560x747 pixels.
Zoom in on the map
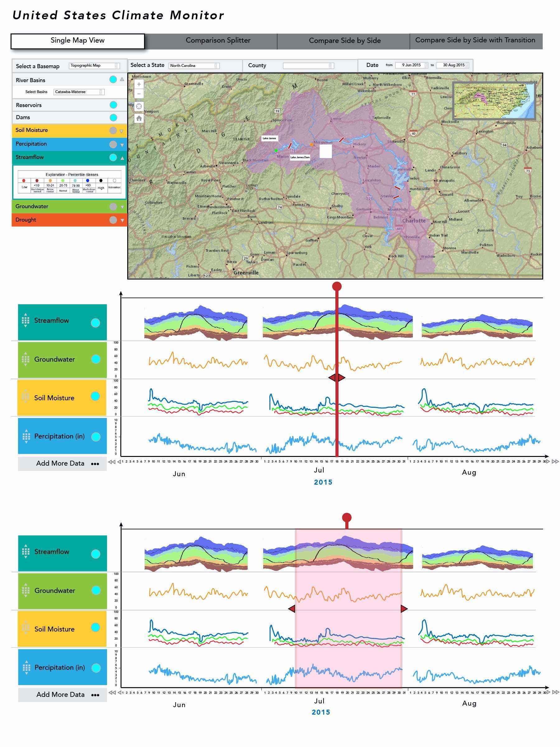pos(139,84)
